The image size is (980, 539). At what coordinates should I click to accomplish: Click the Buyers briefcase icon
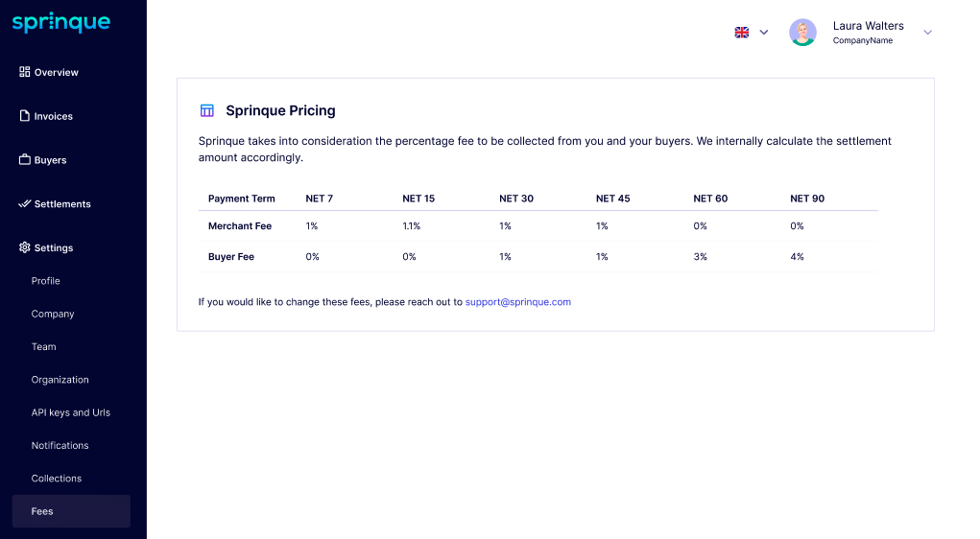coord(25,160)
